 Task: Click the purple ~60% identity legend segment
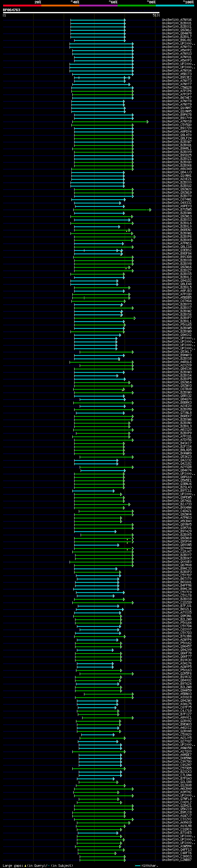(98, 6)
